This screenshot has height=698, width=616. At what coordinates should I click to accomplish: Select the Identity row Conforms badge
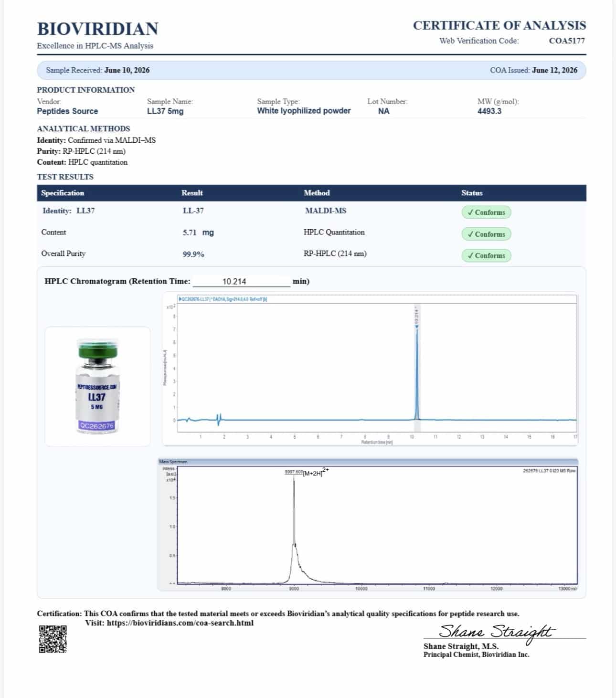(486, 212)
